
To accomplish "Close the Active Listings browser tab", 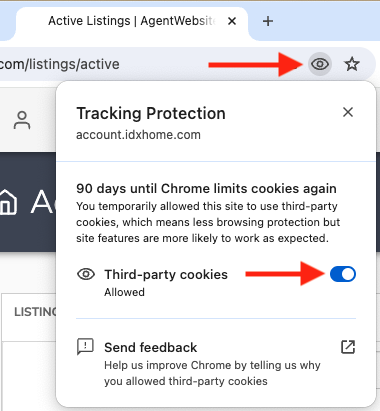I will point(232,21).
